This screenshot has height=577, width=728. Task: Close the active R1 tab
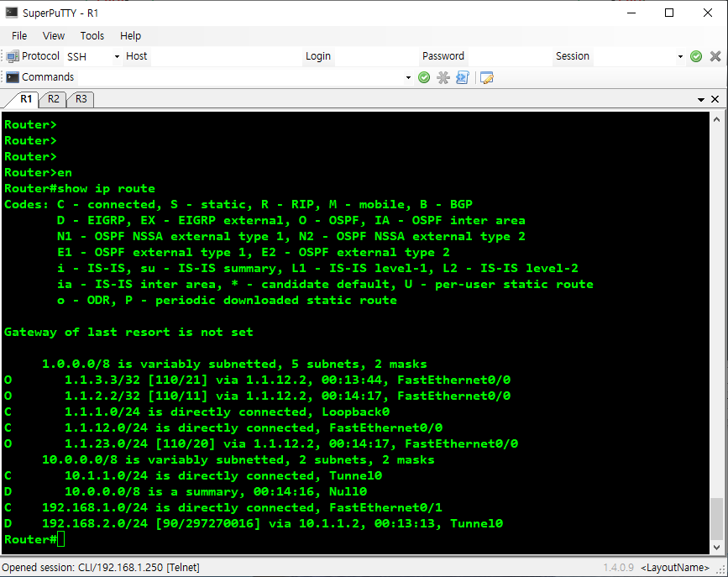coord(715,99)
